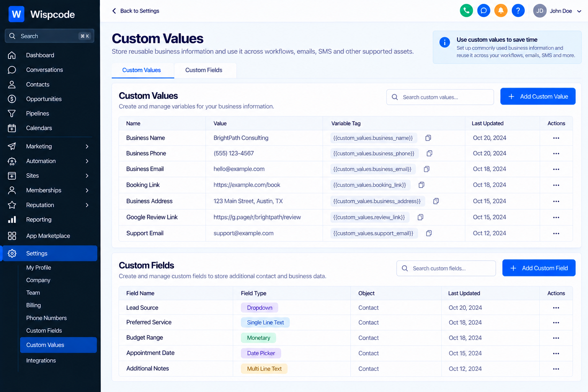This screenshot has width=588, height=392.
Task: Open actions menu for Google Review Link row
Action: [556, 217]
